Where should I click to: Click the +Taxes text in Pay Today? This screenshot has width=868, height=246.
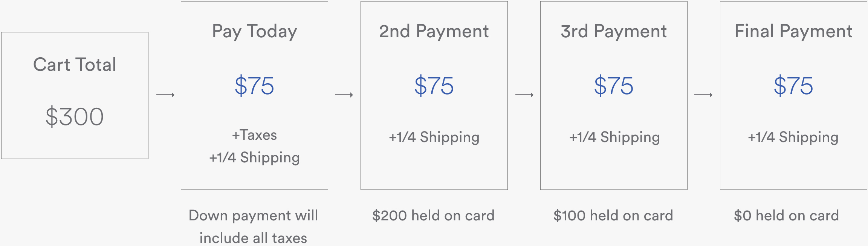point(254,135)
